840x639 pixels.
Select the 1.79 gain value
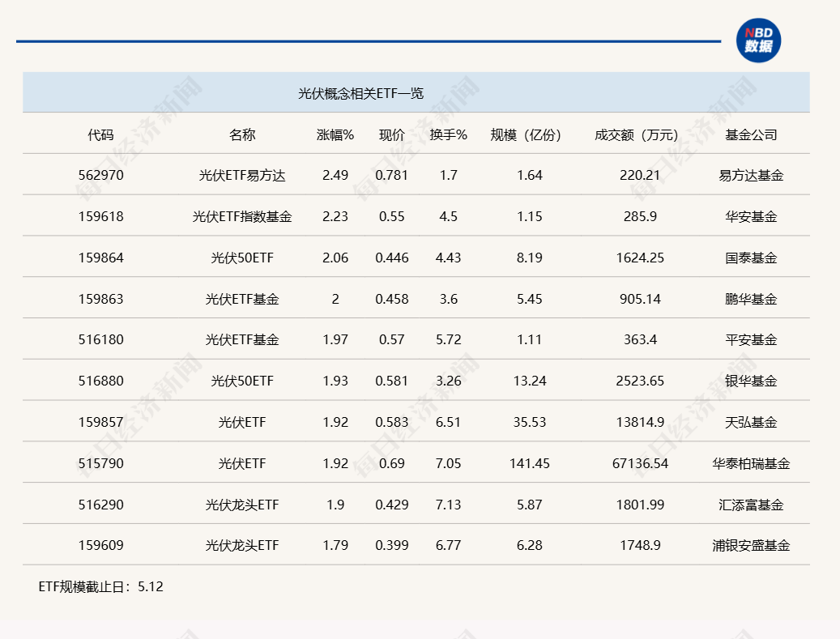(335, 545)
